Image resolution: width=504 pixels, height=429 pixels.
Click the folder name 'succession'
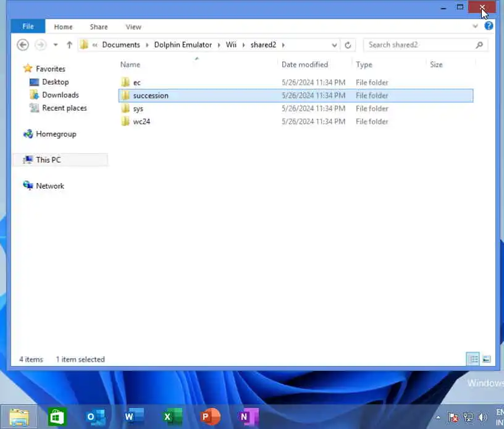pos(151,96)
